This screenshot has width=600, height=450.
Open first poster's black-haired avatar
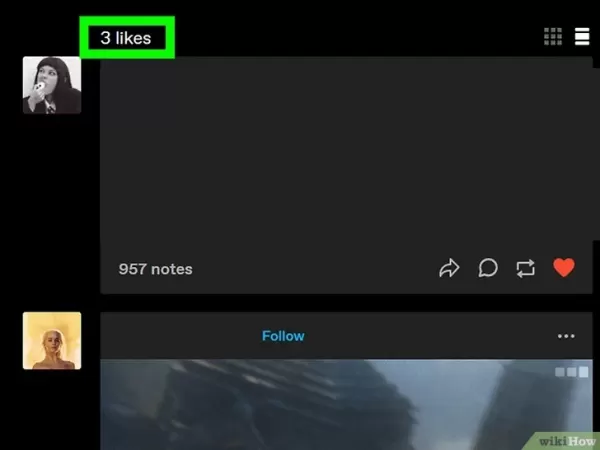click(x=52, y=85)
